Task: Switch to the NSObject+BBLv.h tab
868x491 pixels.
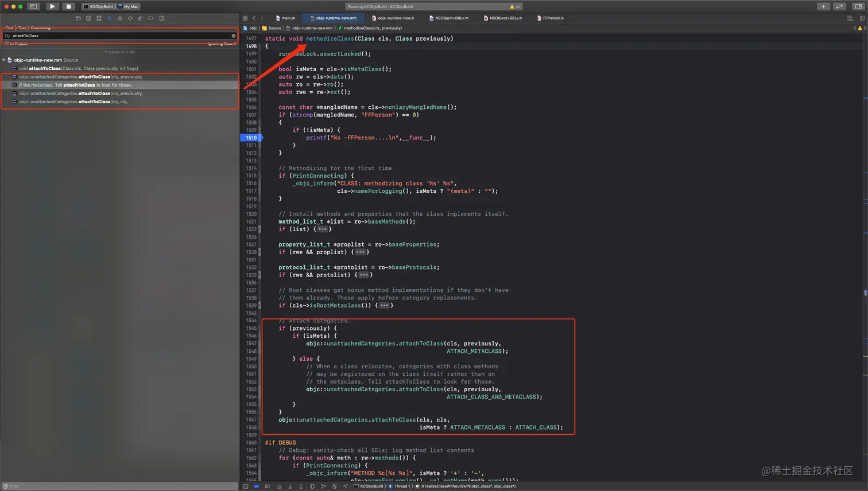Action: point(503,18)
